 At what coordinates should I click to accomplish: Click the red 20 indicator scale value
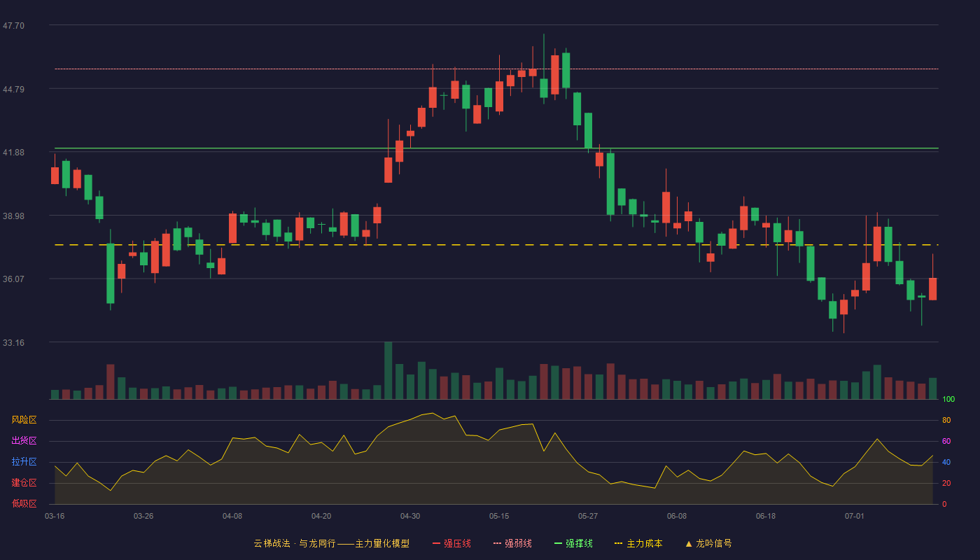(x=946, y=484)
